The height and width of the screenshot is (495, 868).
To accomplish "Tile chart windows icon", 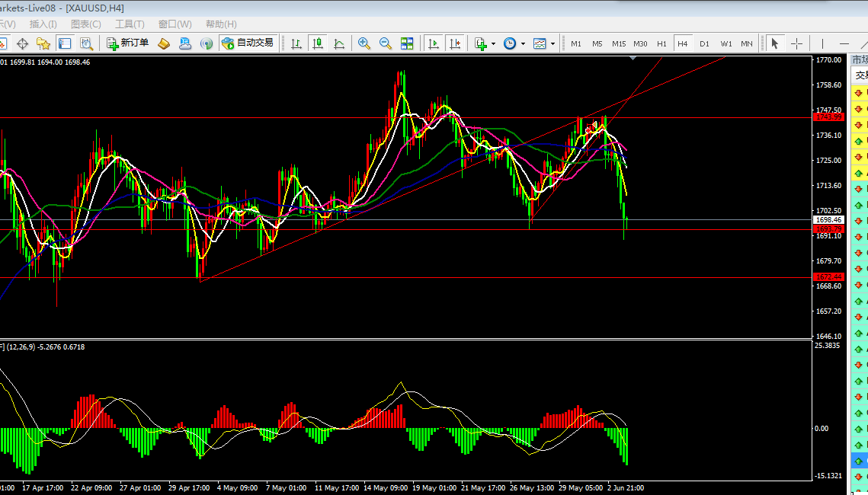I will pyautogui.click(x=407, y=43).
